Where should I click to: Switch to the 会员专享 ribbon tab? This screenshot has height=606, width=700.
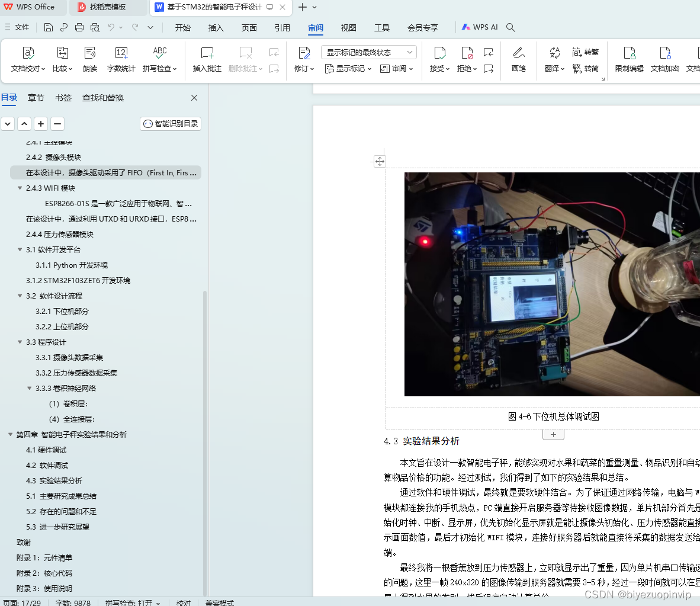[x=423, y=28]
